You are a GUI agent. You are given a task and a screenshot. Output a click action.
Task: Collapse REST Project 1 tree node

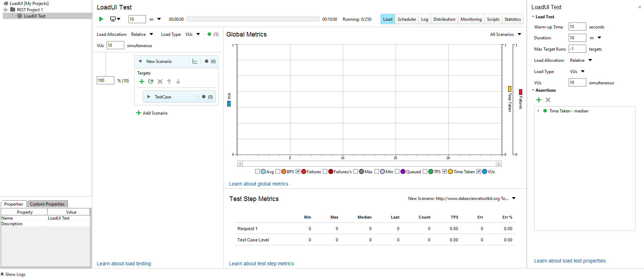pos(6,10)
